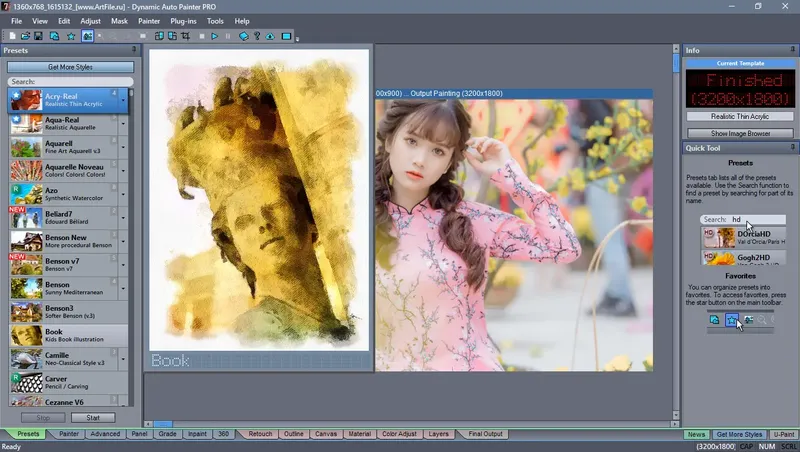Select the Crop tool in toolbar
The width and height of the screenshot is (800, 452).
(x=186, y=36)
